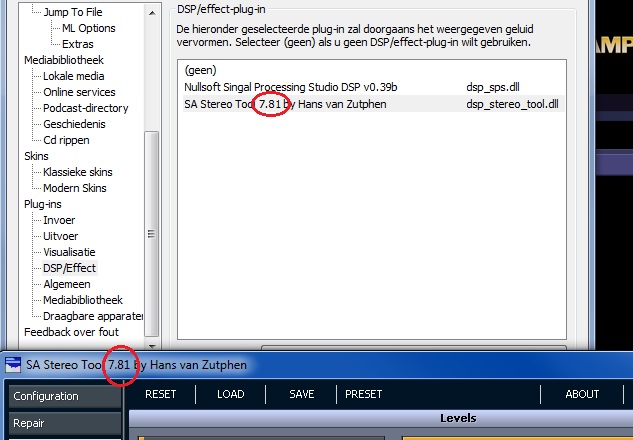633x440 pixels.
Task: Click tree scrollbar down arrow
Action: pyautogui.click(x=152, y=346)
